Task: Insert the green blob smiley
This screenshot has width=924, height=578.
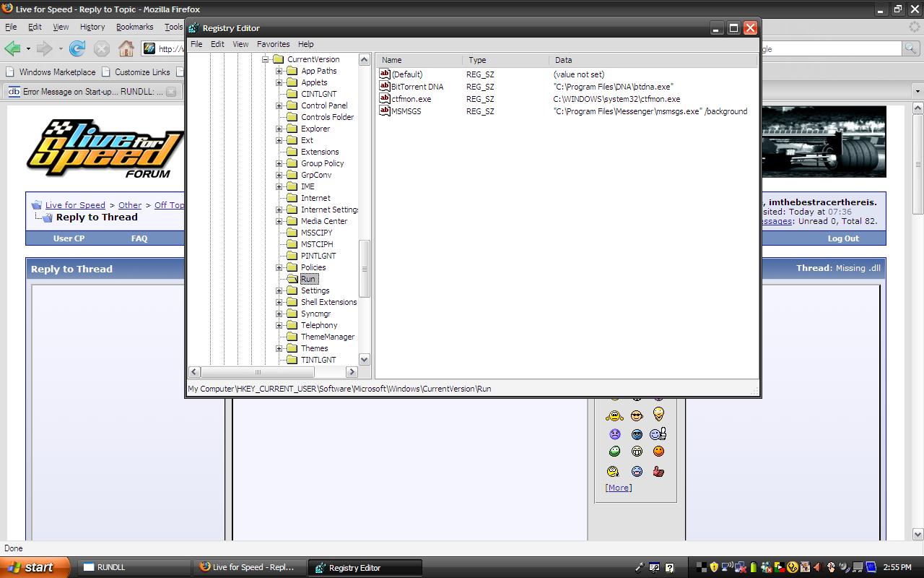Action: [x=614, y=452]
